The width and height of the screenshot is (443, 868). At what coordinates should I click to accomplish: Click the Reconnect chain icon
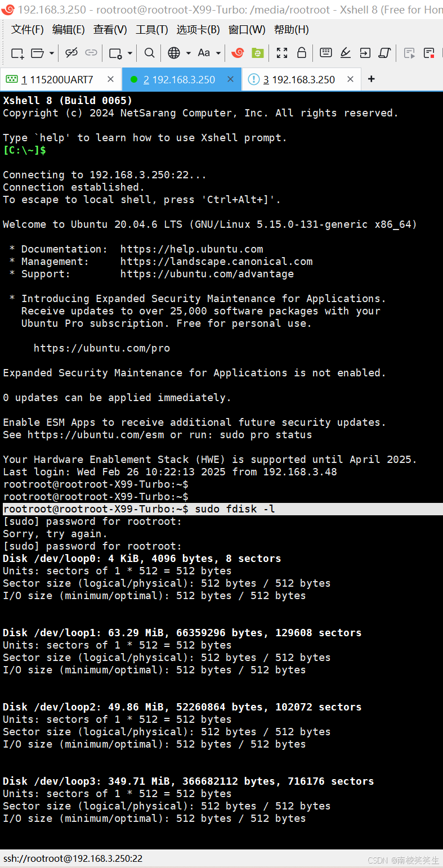(x=91, y=53)
